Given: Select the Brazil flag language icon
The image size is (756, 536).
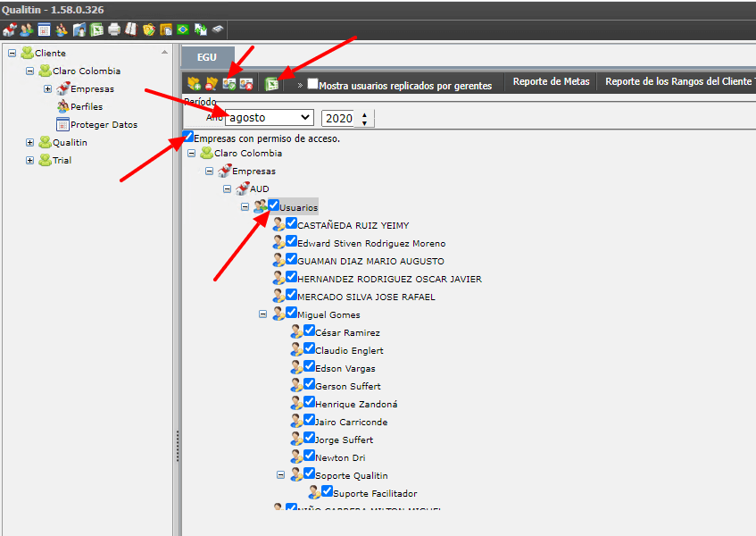Looking at the screenshot, I should [x=183, y=29].
